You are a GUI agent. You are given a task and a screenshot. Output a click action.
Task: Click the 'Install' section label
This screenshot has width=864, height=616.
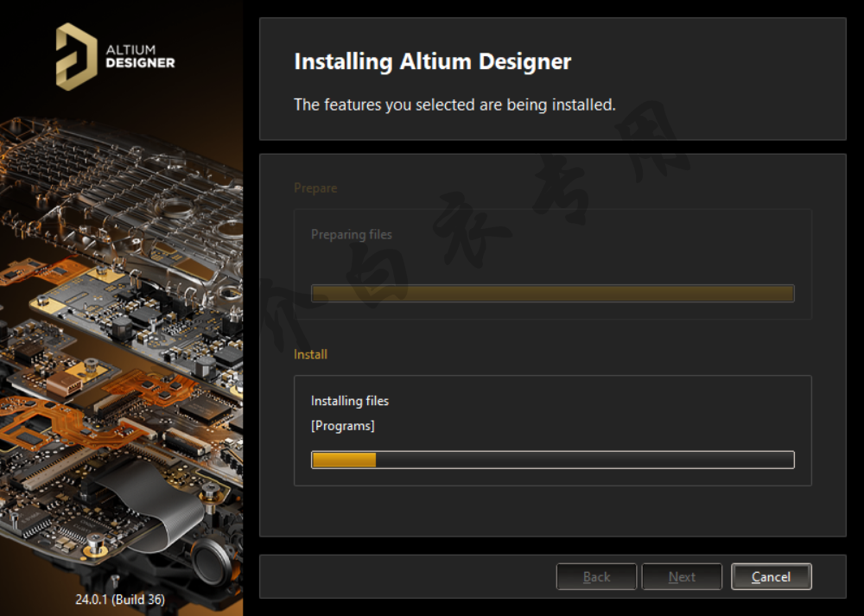(310, 354)
